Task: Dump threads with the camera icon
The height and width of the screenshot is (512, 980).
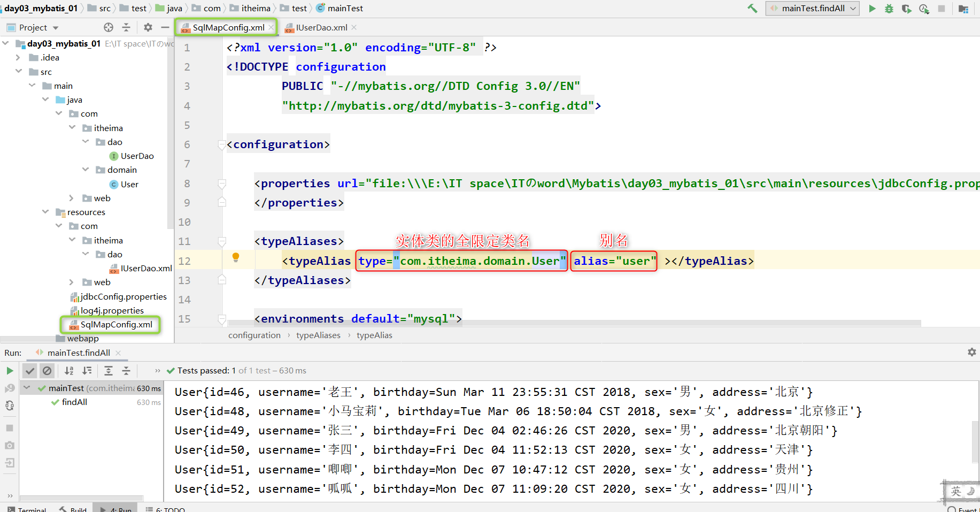Action: [10, 445]
